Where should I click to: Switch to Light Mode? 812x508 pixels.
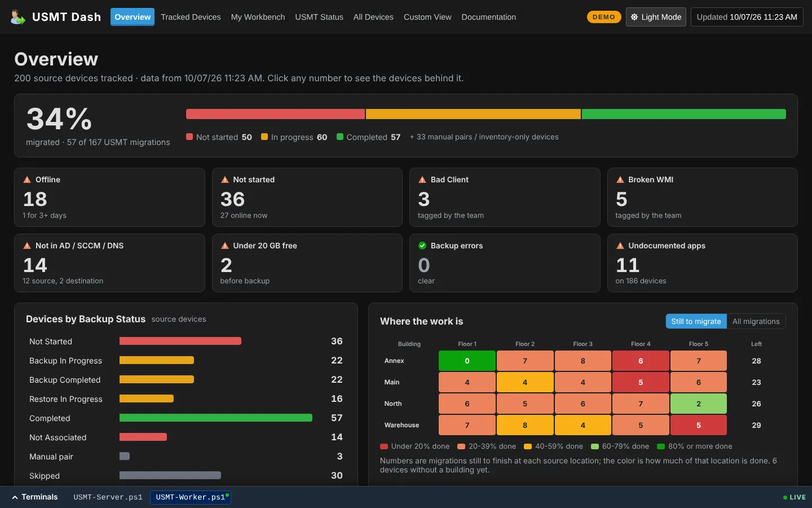point(656,17)
